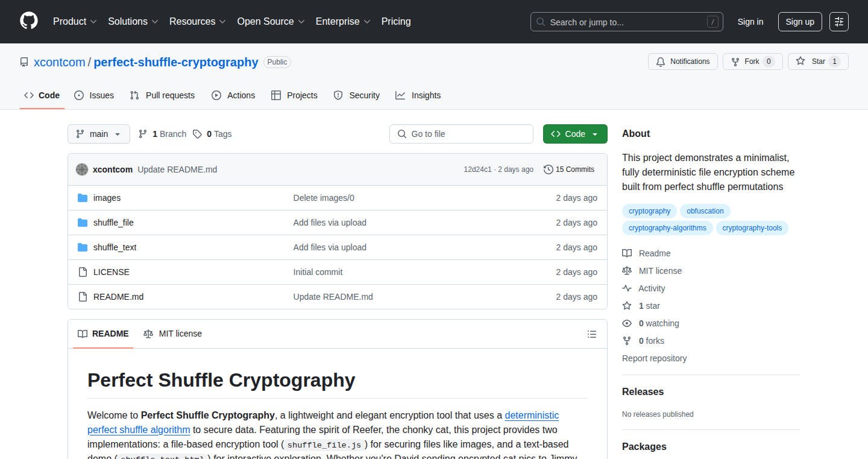Click the README.md file icon
The height and width of the screenshot is (459, 868).
point(83,297)
